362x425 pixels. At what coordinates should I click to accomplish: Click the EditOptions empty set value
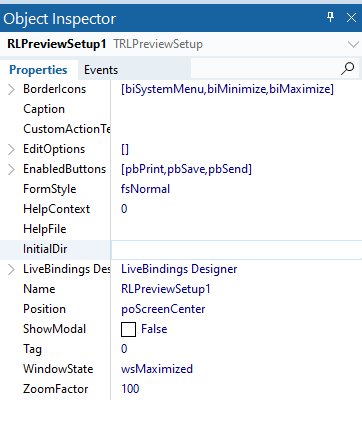tap(125, 149)
